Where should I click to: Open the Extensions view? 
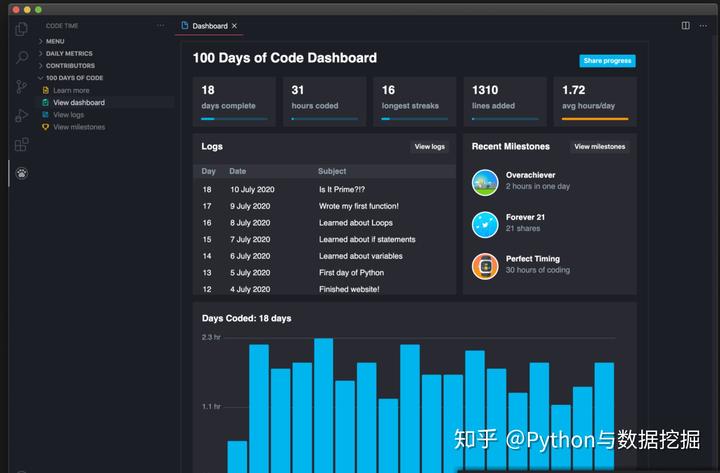click(x=21, y=145)
